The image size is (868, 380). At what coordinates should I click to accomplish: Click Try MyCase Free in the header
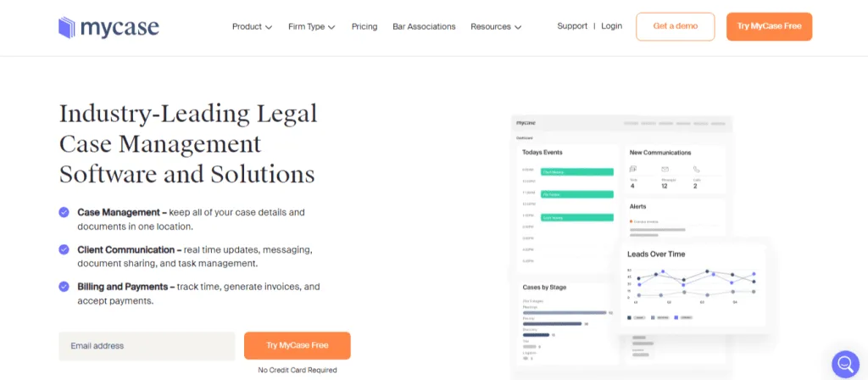click(x=770, y=26)
